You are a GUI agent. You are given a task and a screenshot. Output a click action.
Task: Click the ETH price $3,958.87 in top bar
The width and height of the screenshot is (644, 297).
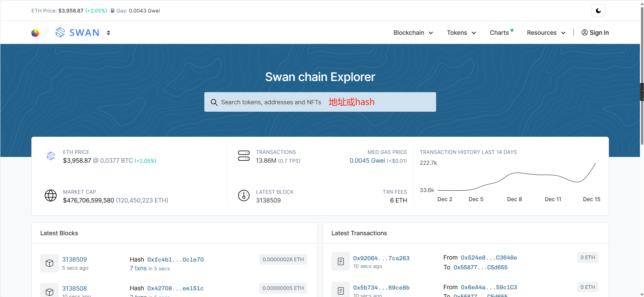pos(71,11)
